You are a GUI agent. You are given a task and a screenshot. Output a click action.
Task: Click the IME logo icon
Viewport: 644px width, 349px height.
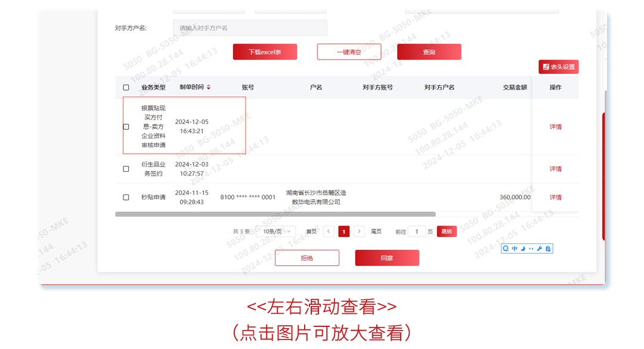click(506, 249)
